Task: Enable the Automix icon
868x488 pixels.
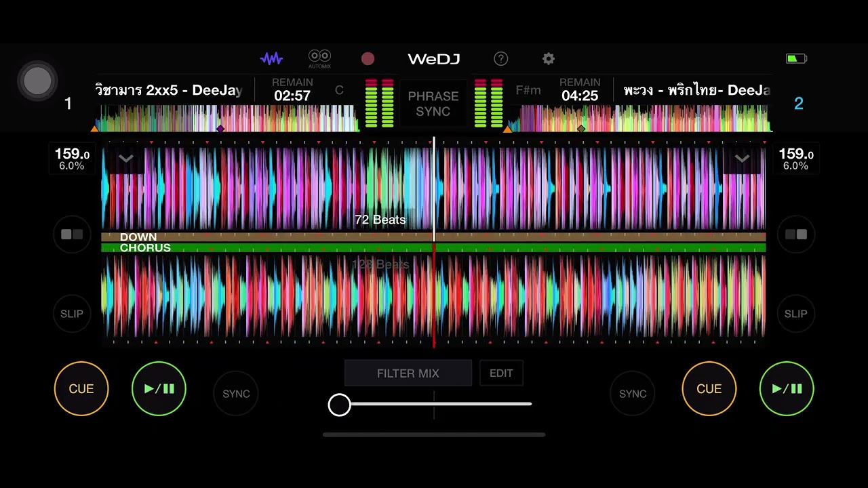Action: (x=319, y=59)
